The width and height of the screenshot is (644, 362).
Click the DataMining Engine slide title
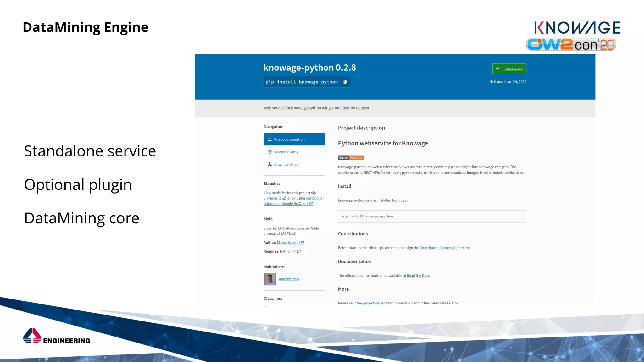(86, 27)
